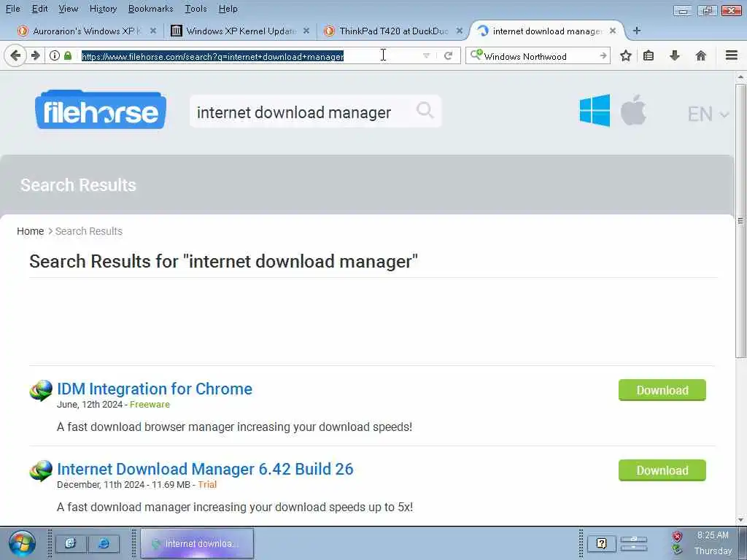The height and width of the screenshot is (560, 747).
Task: Close the ThinkPad T420 tab
Action: 459,31
